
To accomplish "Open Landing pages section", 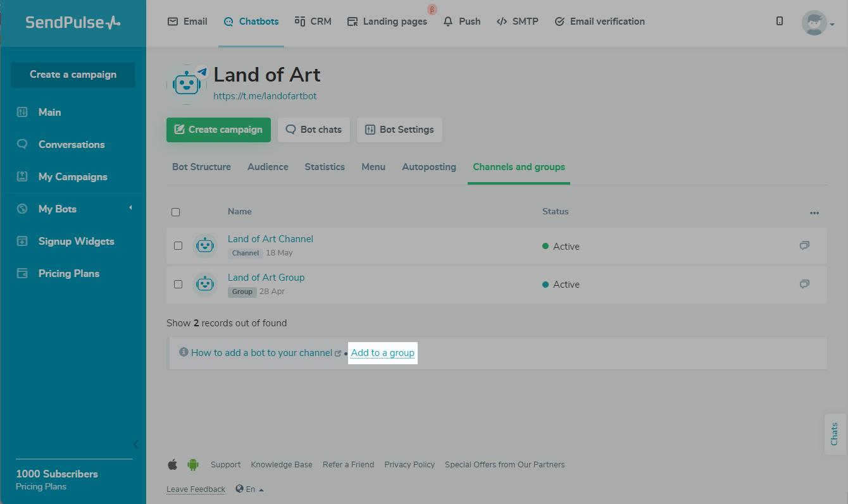I will 387,22.
